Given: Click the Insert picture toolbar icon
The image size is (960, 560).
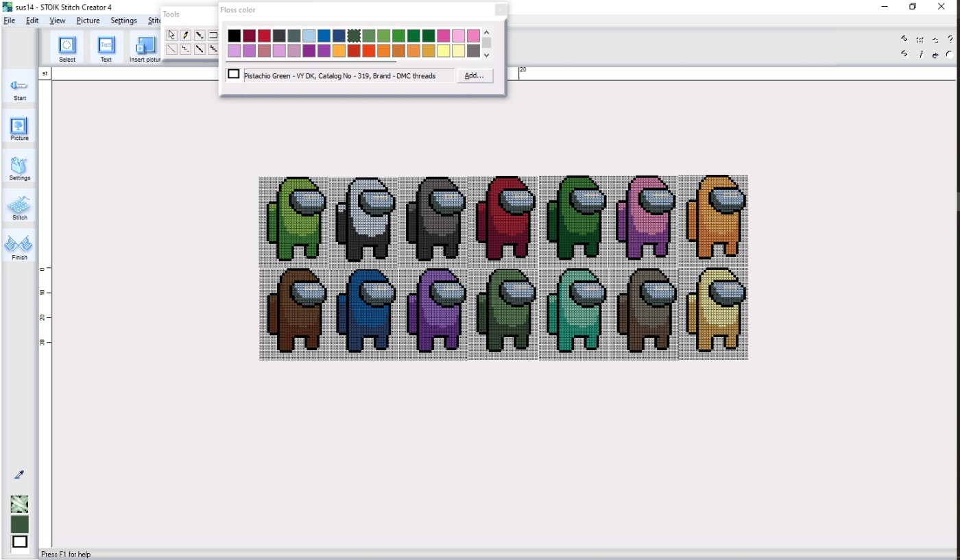Looking at the screenshot, I should [145, 47].
